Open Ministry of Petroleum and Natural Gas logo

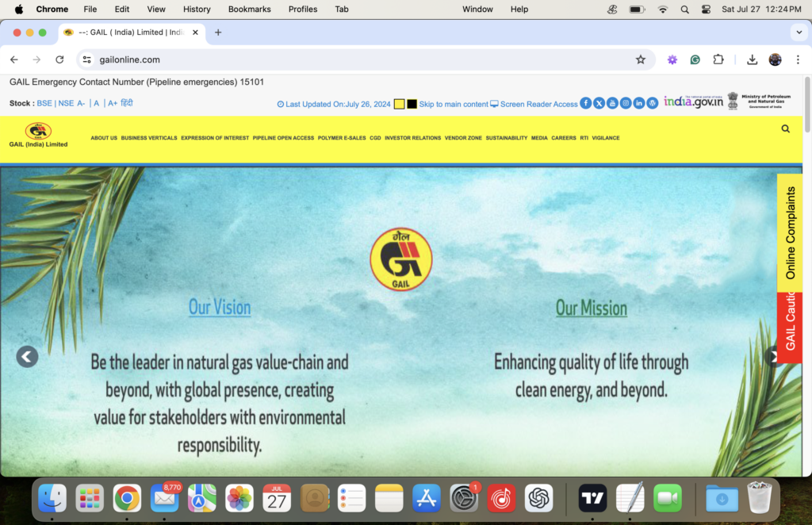(759, 101)
